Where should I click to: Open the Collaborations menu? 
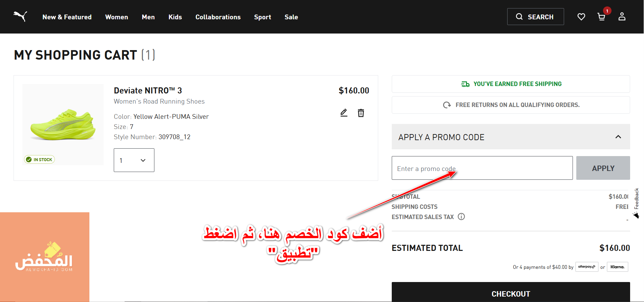coord(218,17)
